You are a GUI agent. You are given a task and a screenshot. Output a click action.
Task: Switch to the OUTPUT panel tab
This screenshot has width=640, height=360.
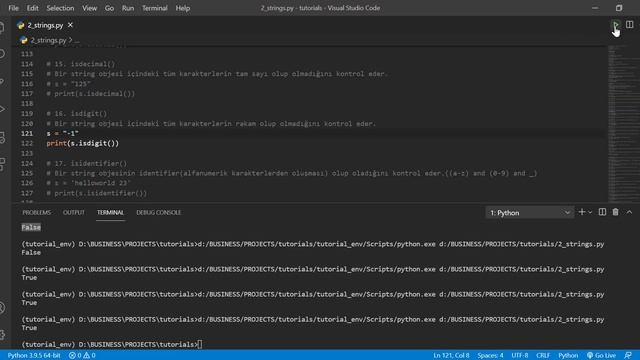73,213
